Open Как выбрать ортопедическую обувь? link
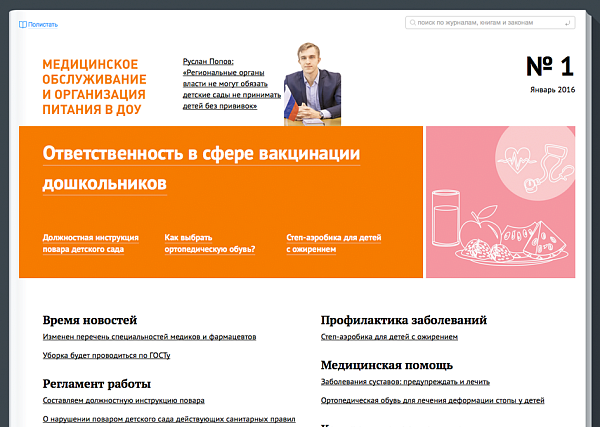This screenshot has height=427, width=600. [210, 243]
